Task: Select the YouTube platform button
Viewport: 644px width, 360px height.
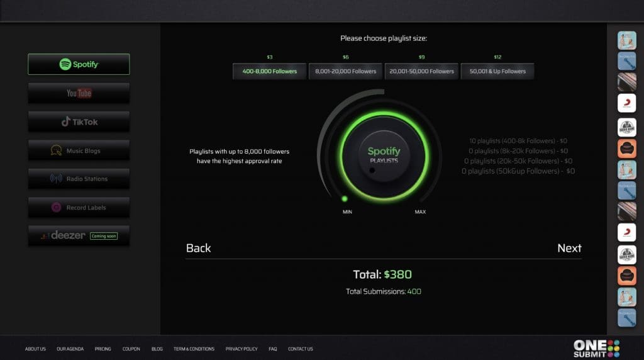Action: [x=79, y=93]
